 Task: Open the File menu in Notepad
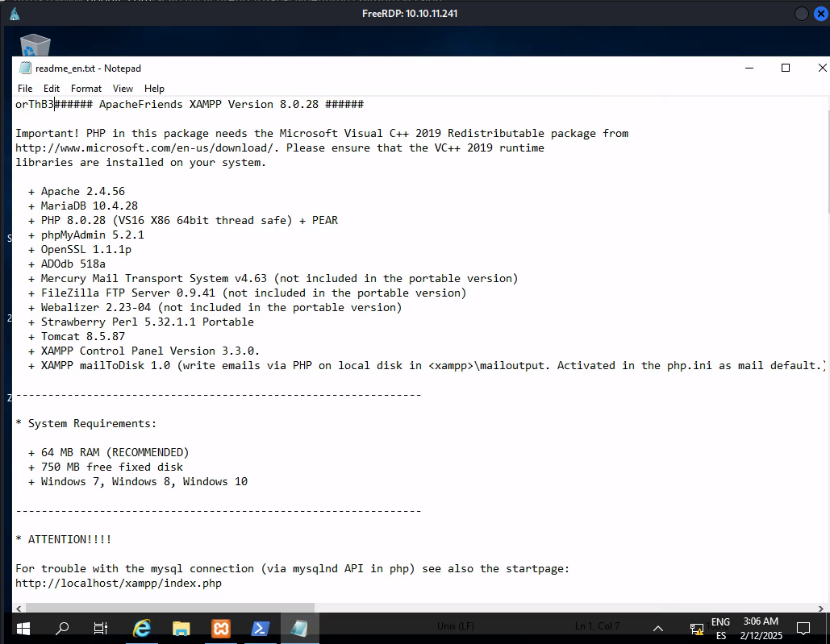(25, 89)
